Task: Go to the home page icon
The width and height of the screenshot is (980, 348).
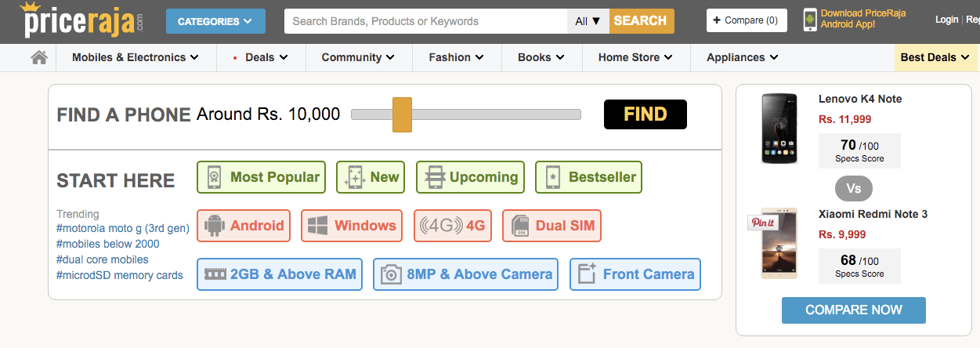Action: point(39,57)
